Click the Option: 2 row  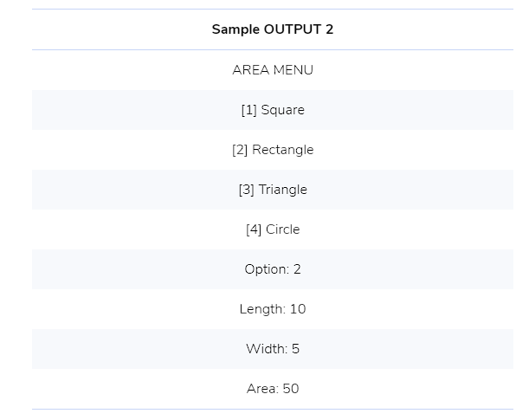click(x=273, y=269)
